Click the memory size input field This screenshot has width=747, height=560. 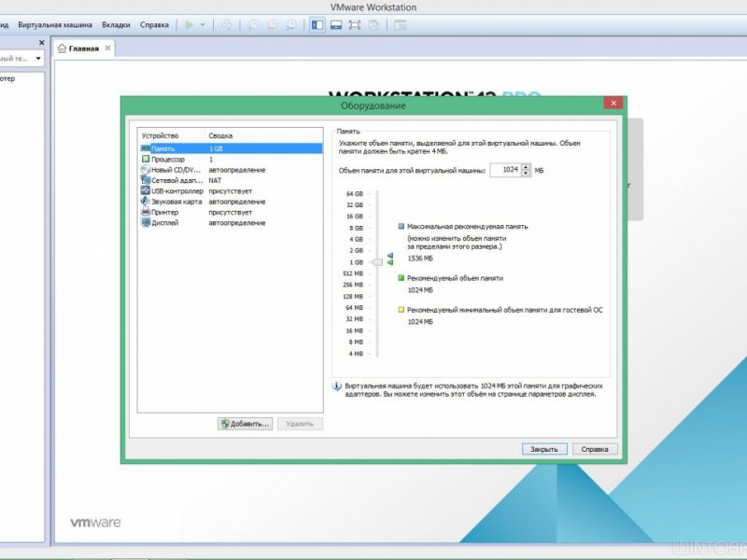(x=505, y=170)
